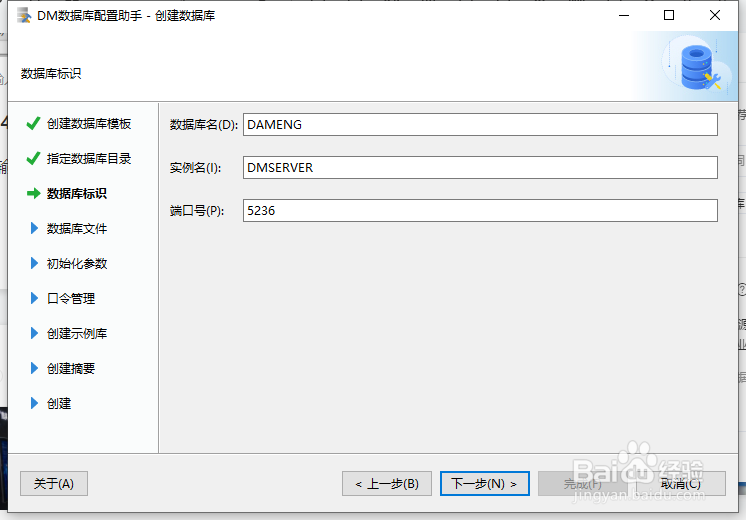Close the DM数据库配置助手 window
Viewport: 746px width, 520px height.
coord(715,16)
